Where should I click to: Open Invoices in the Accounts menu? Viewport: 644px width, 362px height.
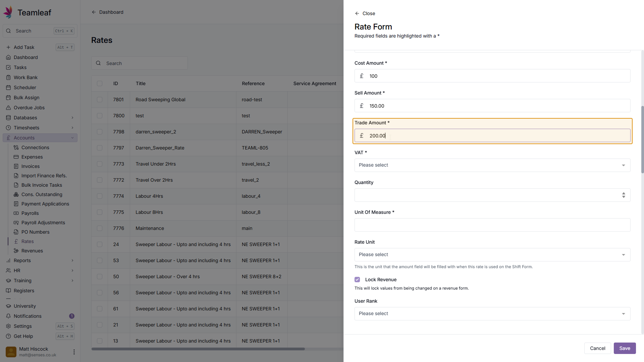point(30,166)
